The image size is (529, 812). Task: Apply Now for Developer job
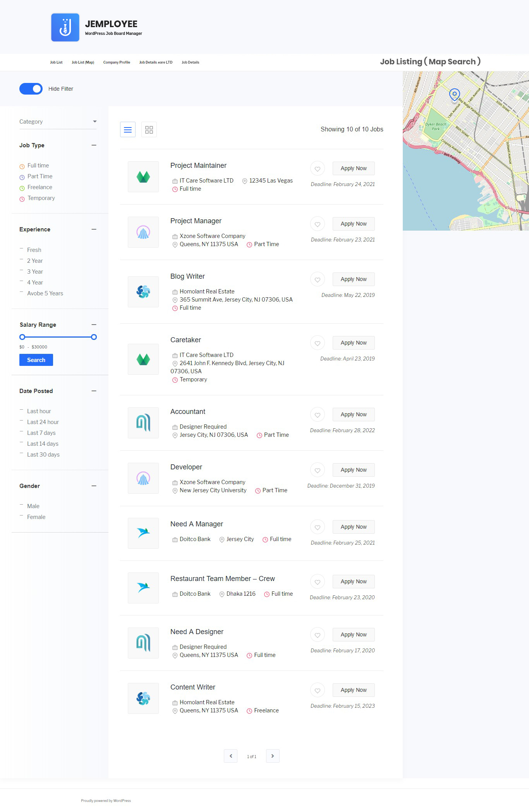(354, 470)
